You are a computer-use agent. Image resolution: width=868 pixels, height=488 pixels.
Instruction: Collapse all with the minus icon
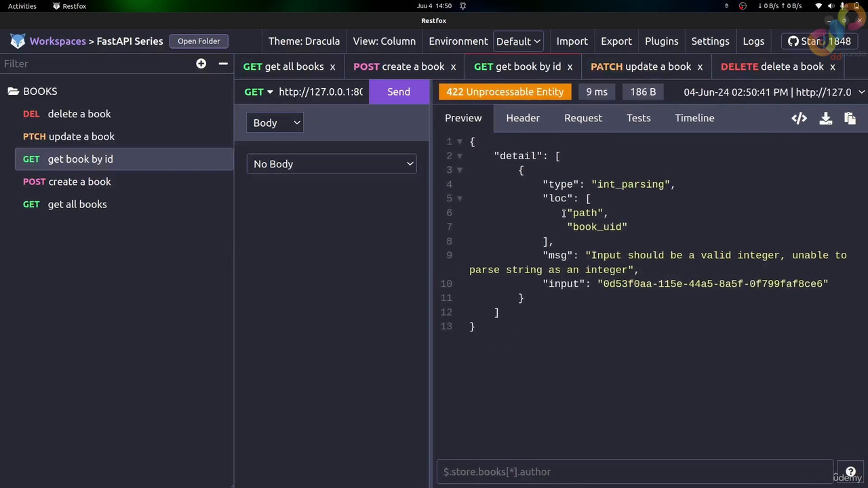pos(223,63)
